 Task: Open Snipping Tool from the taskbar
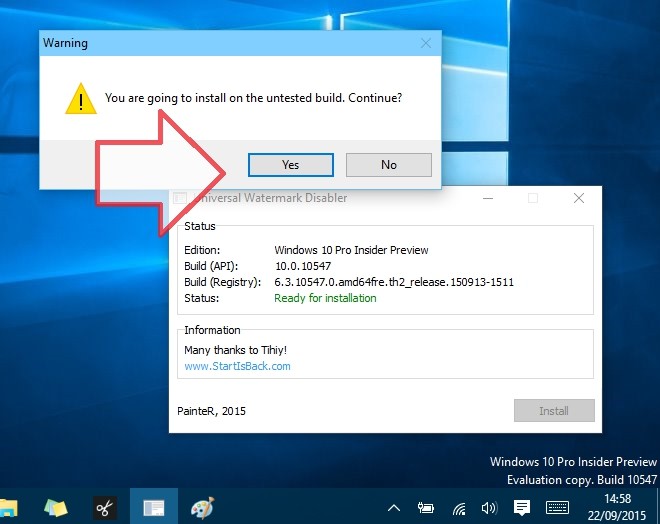pyautogui.click(x=104, y=507)
